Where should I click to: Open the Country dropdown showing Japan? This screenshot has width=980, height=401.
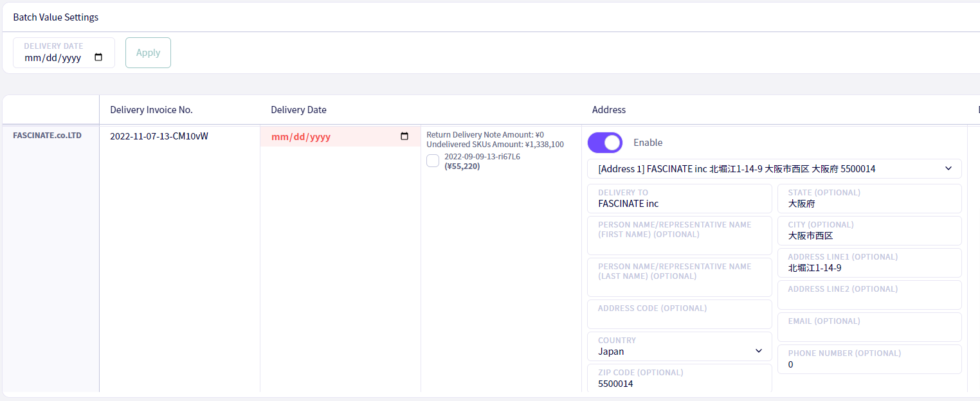(x=680, y=346)
